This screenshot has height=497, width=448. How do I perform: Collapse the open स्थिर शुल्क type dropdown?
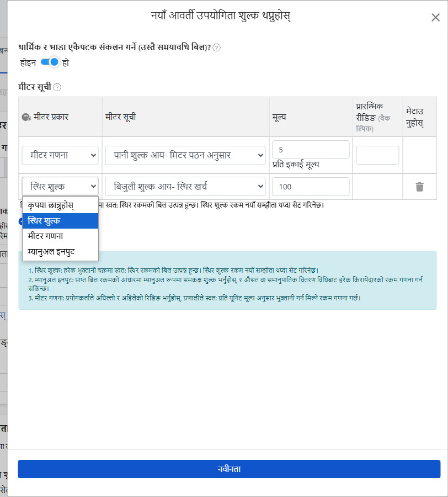pos(60,187)
